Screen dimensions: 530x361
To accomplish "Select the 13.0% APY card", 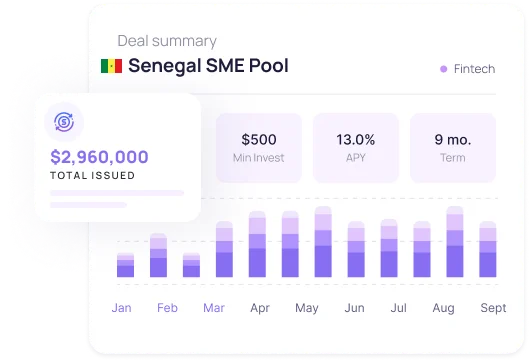I will [x=356, y=148].
